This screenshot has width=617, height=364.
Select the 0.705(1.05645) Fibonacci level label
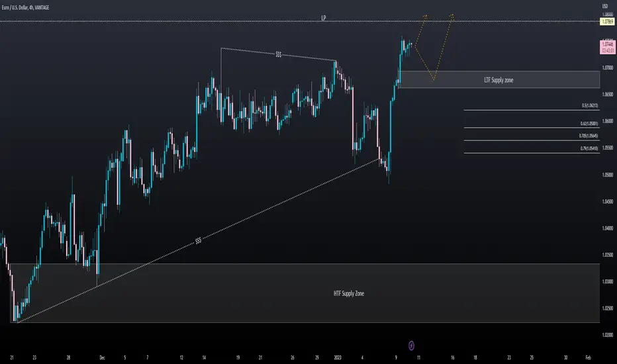(589, 136)
